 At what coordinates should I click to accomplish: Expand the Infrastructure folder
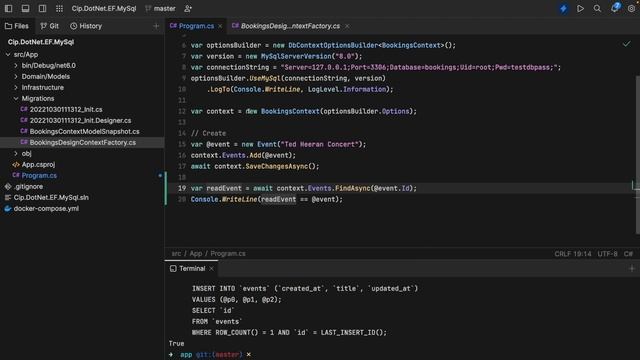point(16,87)
